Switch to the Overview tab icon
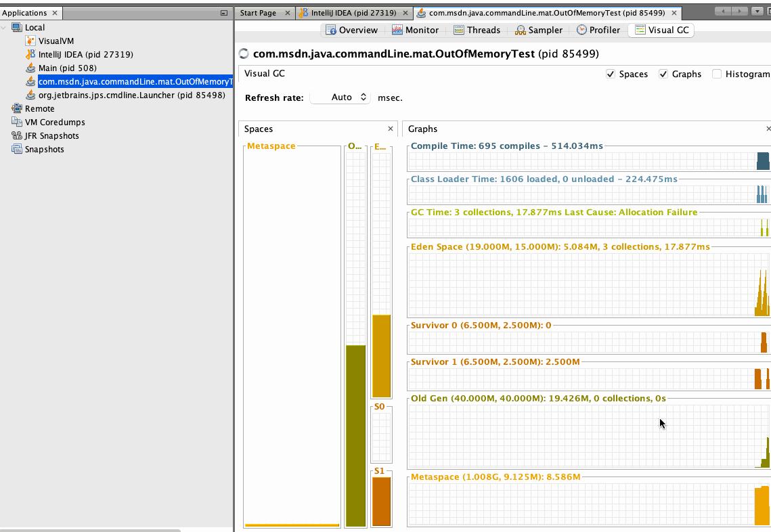Screen dimensions: 771x532 tap(330, 30)
